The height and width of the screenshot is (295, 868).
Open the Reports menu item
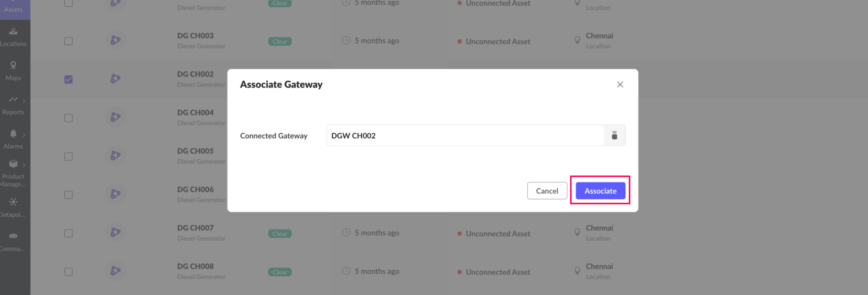[x=13, y=105]
